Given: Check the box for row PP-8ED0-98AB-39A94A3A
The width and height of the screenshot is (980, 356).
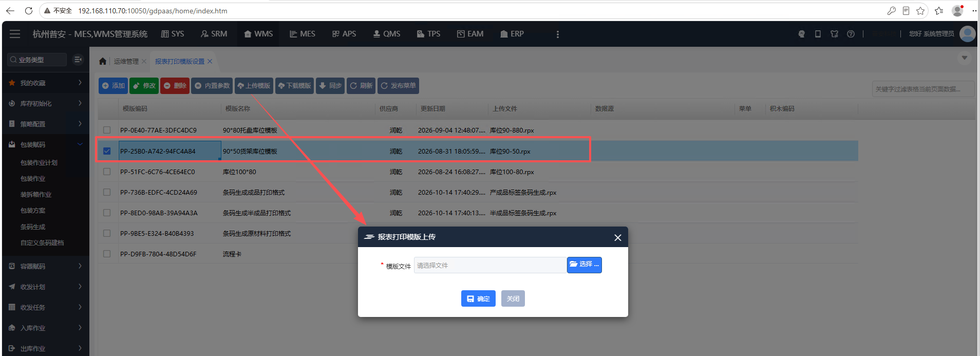Looking at the screenshot, I should pos(107,213).
